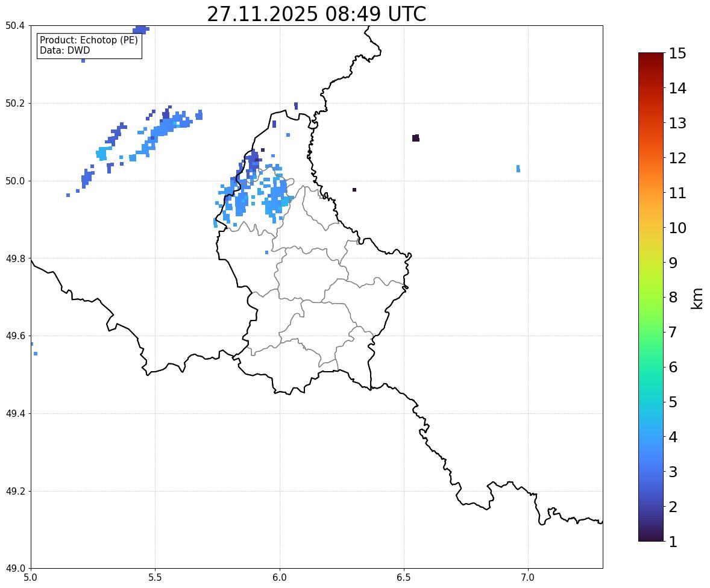This screenshot has width=710, height=588.
Task: Click the dark purple bottom of colorbar
Action: [651, 536]
